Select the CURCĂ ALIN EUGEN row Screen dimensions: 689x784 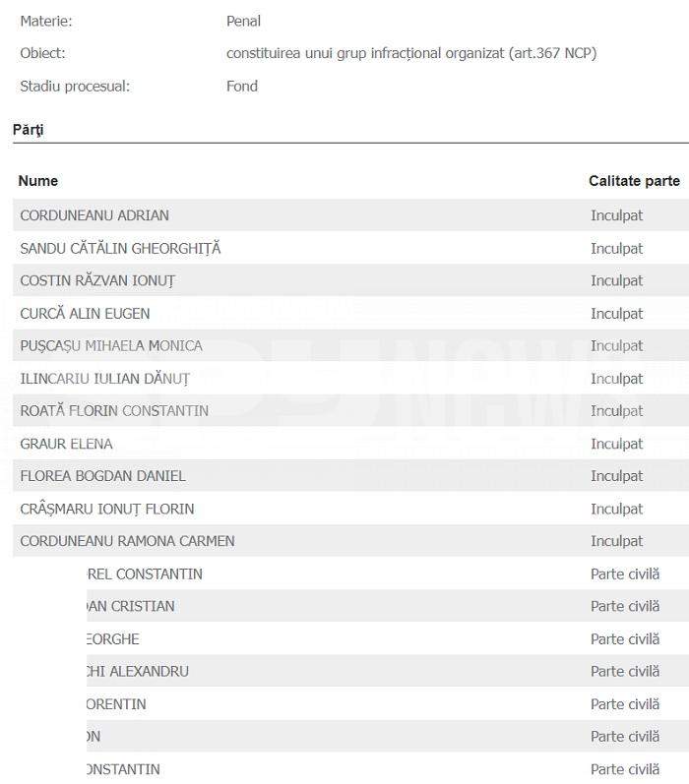(x=350, y=313)
